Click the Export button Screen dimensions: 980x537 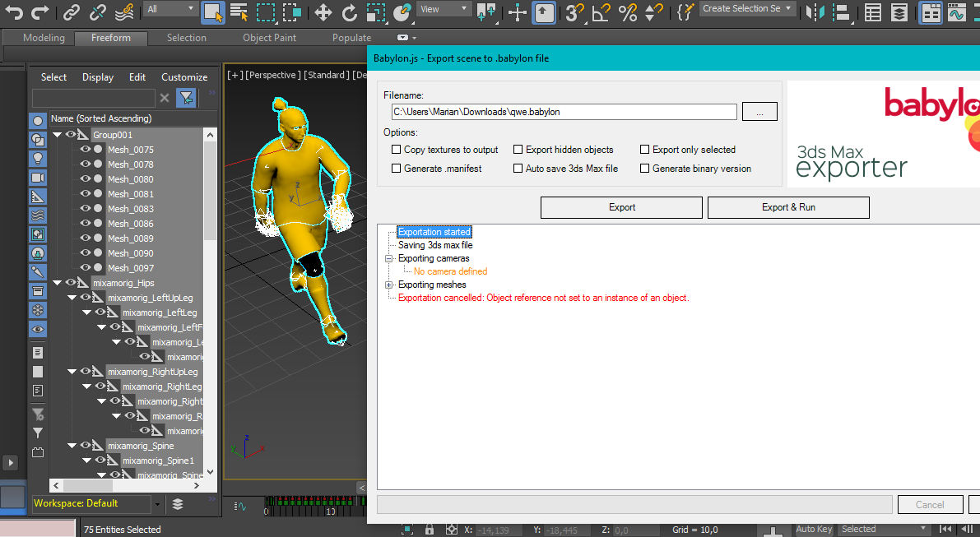(x=621, y=207)
